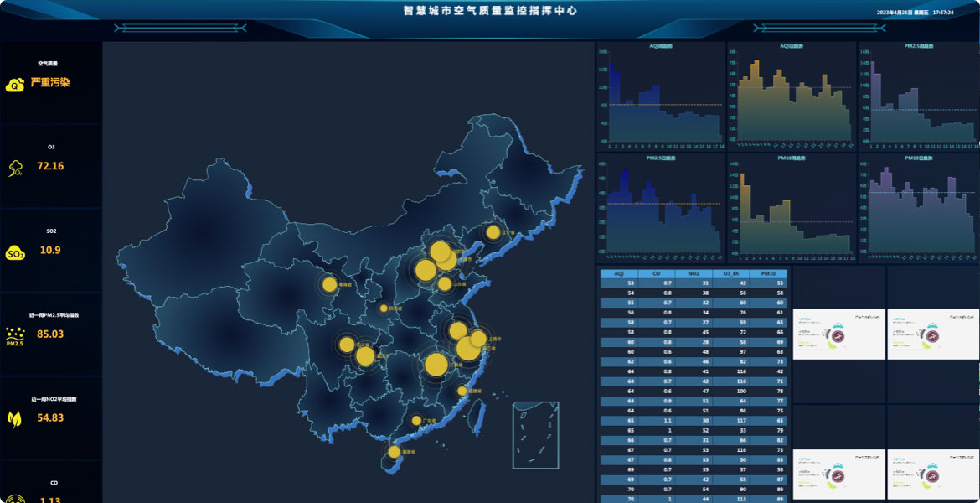Click the 智慧城市空气质量监控指挥中心 dashboard title
Image resolution: width=980 pixels, height=503 pixels.
(490, 12)
